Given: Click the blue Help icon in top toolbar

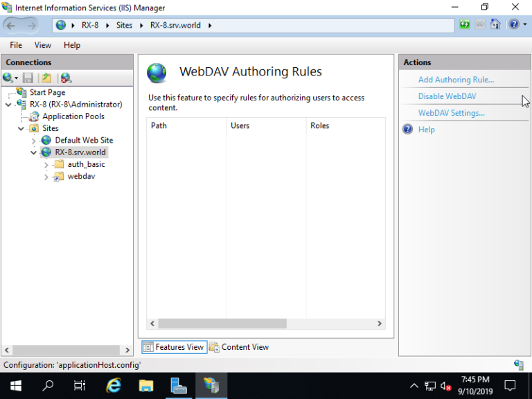Looking at the screenshot, I should (514, 24).
